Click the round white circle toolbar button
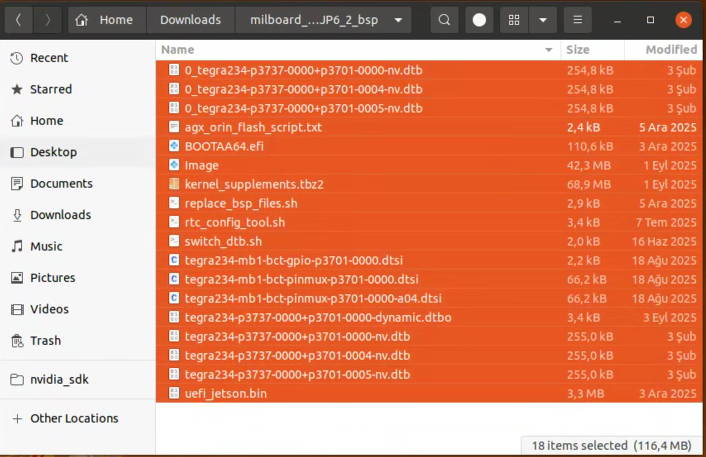The width and height of the screenshot is (706, 457). tap(479, 20)
